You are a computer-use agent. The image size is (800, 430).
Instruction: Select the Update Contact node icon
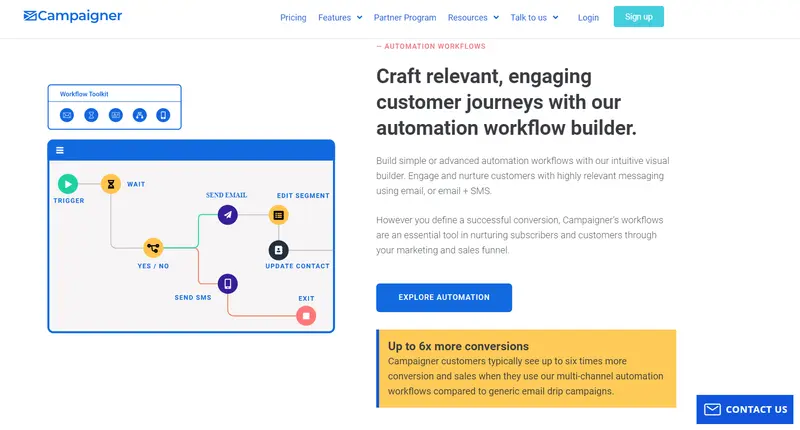click(x=278, y=250)
